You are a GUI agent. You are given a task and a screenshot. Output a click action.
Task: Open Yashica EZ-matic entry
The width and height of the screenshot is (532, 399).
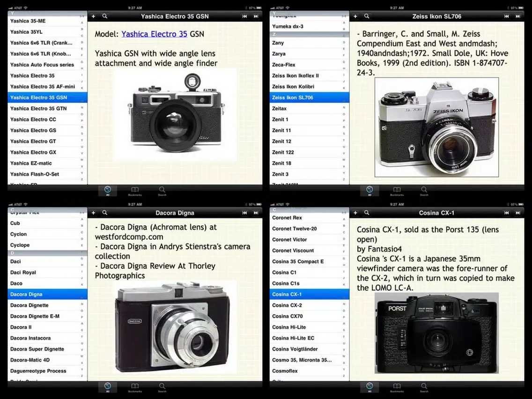(x=47, y=163)
